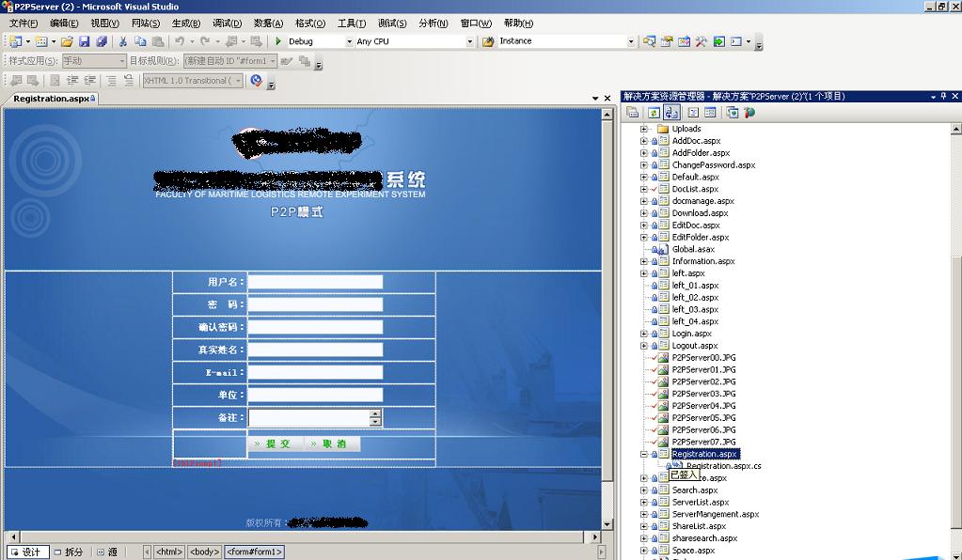Collapse the Registration.aspx tree node
This screenshot has width=962, height=560.
643,454
